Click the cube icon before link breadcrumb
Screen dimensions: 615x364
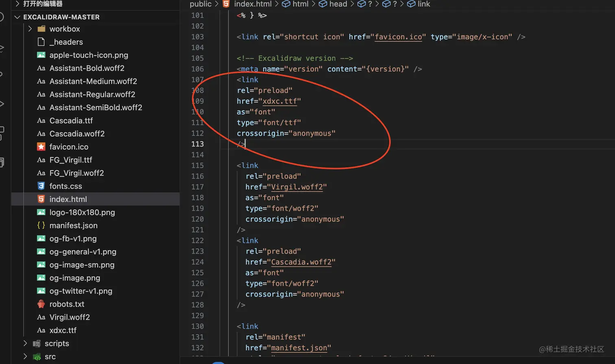(411, 4)
